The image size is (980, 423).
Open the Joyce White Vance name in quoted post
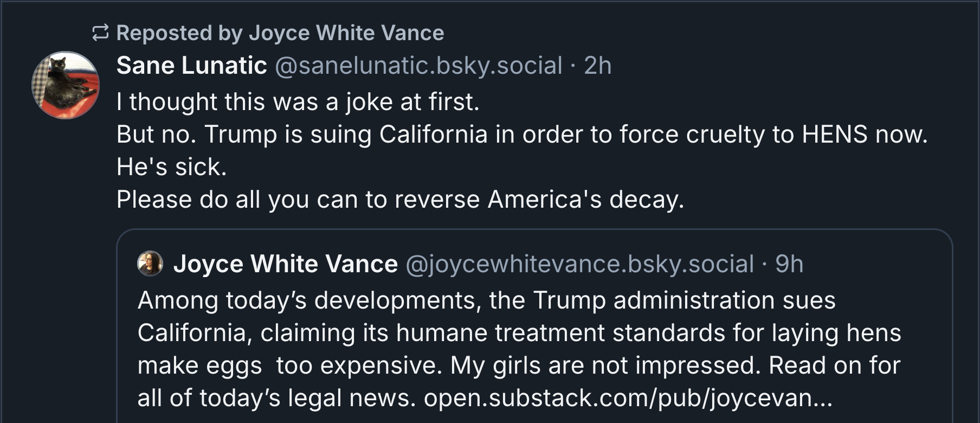285,264
